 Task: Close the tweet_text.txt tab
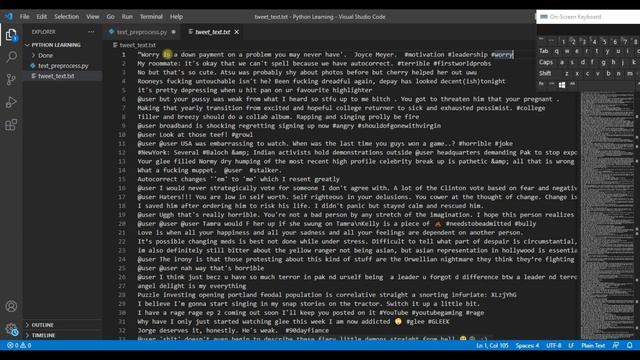(237, 32)
